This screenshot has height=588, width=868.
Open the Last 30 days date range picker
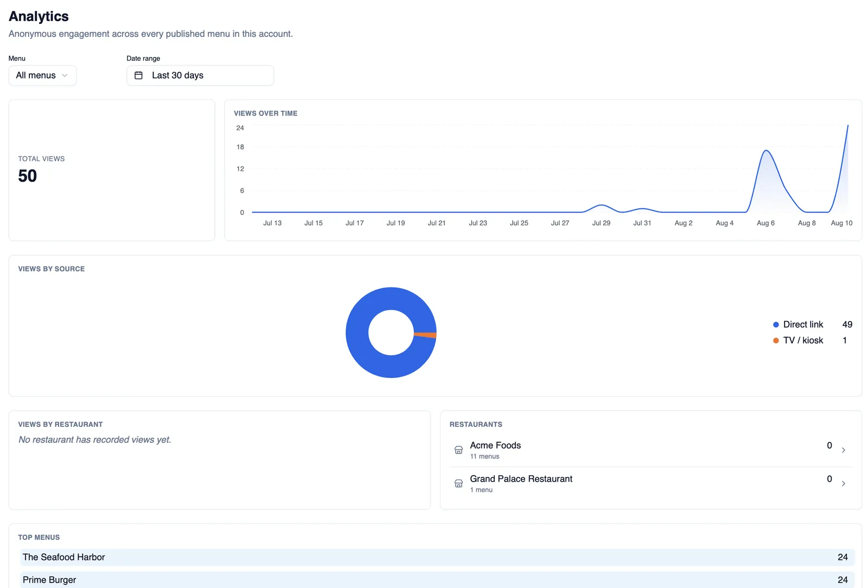200,75
